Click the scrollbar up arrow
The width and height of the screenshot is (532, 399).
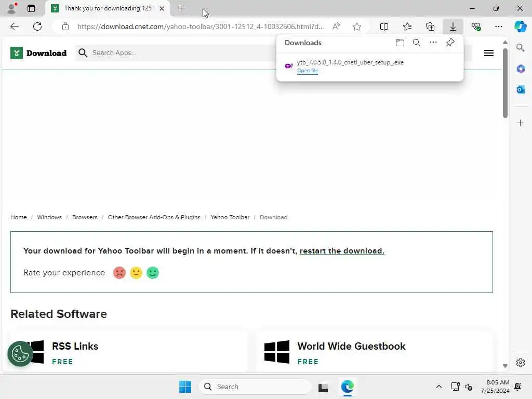point(505,43)
